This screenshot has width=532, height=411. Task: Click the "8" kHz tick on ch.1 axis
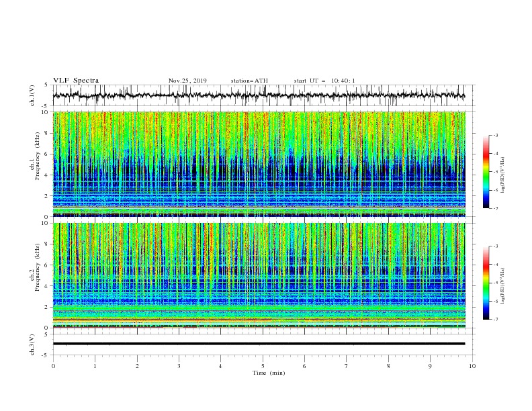coord(47,133)
